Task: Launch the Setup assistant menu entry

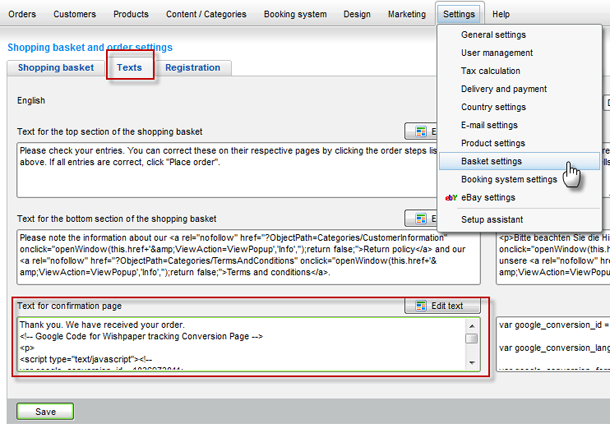Action: (x=493, y=220)
